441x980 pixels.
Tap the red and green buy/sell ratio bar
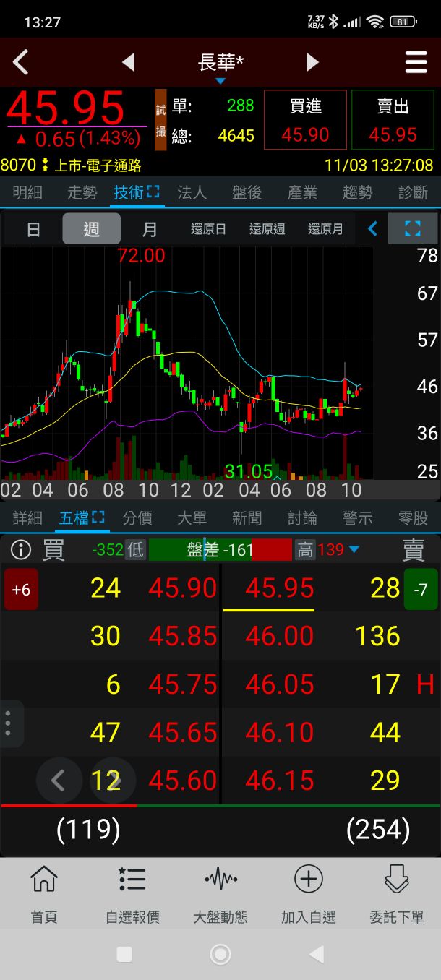pos(220,805)
